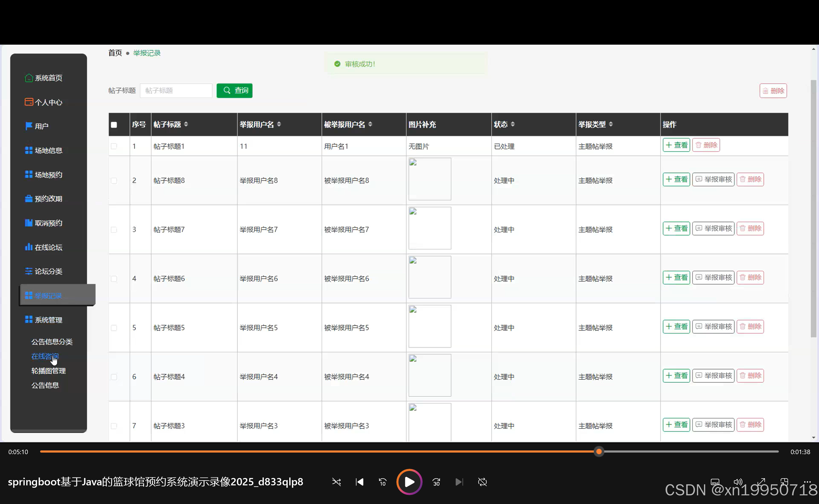Click the forward 30 seconds icon
Screen dimensions: 819x504
(x=436, y=482)
